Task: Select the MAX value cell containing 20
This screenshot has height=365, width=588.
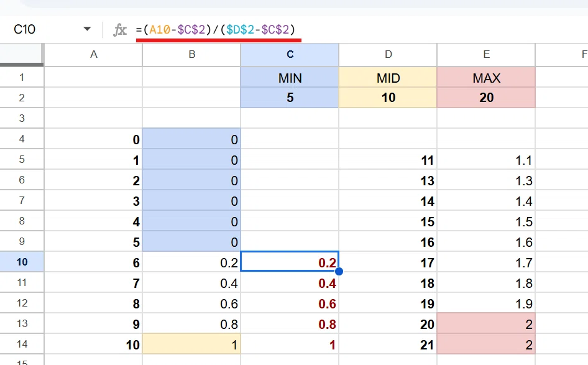Action: click(x=487, y=98)
